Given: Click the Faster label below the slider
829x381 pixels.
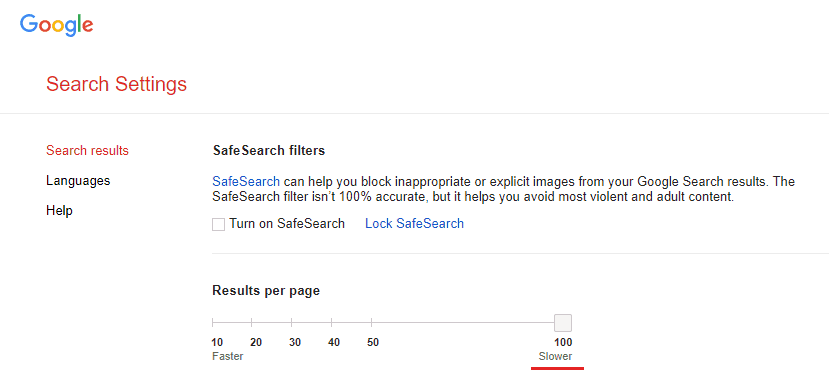Looking at the screenshot, I should (227, 356).
